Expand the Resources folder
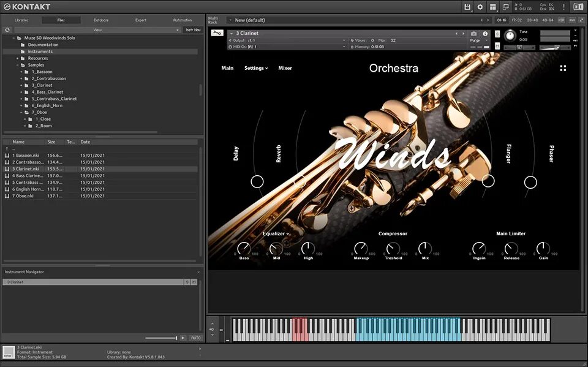Viewport: 588px width, 367px height. (18, 58)
